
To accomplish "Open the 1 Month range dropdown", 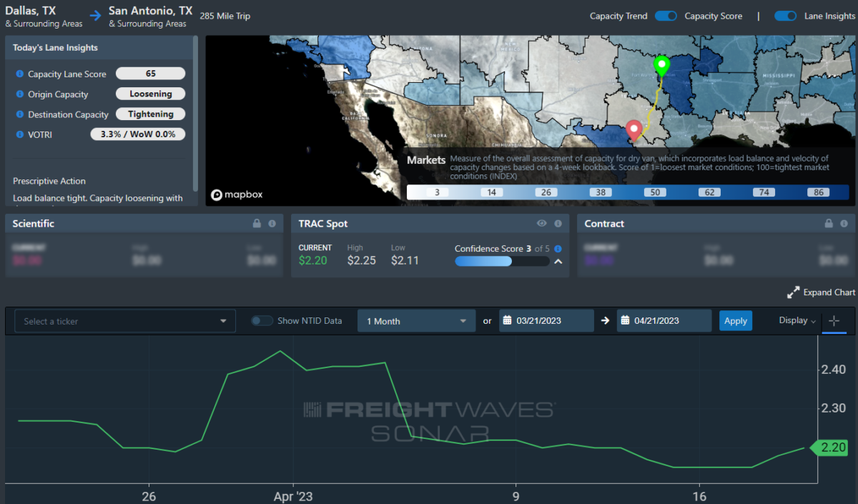I will point(416,321).
